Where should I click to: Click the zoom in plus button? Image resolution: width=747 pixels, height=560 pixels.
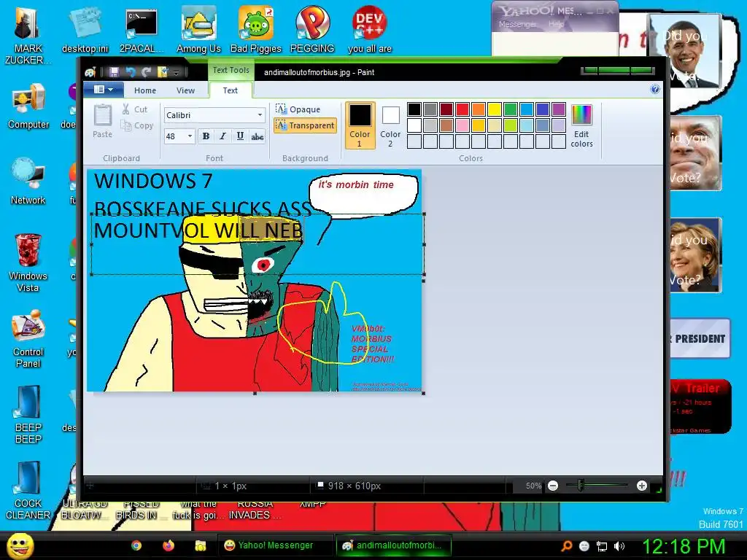pyautogui.click(x=642, y=486)
